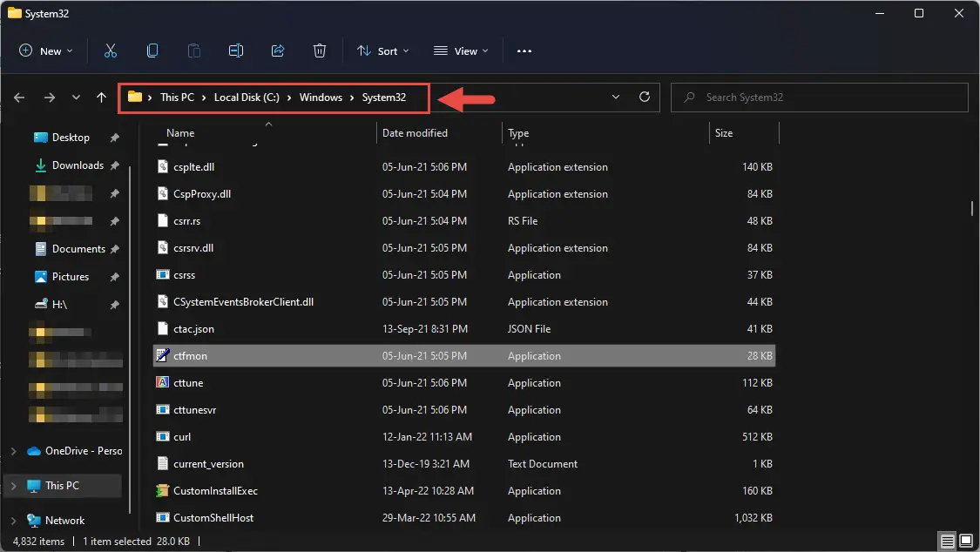
Task: Click the Local Disk (C:) breadcrumb
Action: coord(247,98)
